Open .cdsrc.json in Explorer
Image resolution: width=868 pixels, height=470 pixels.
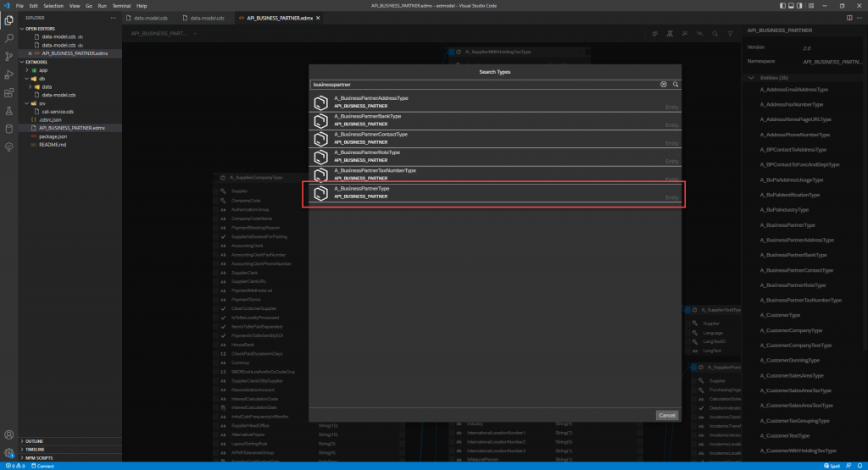tap(50, 120)
